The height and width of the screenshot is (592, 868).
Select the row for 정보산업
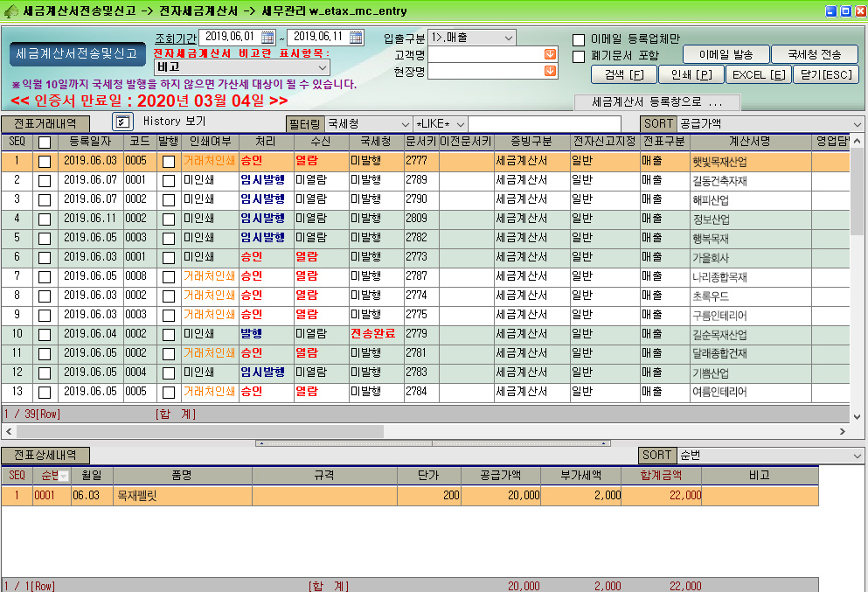coord(425,219)
